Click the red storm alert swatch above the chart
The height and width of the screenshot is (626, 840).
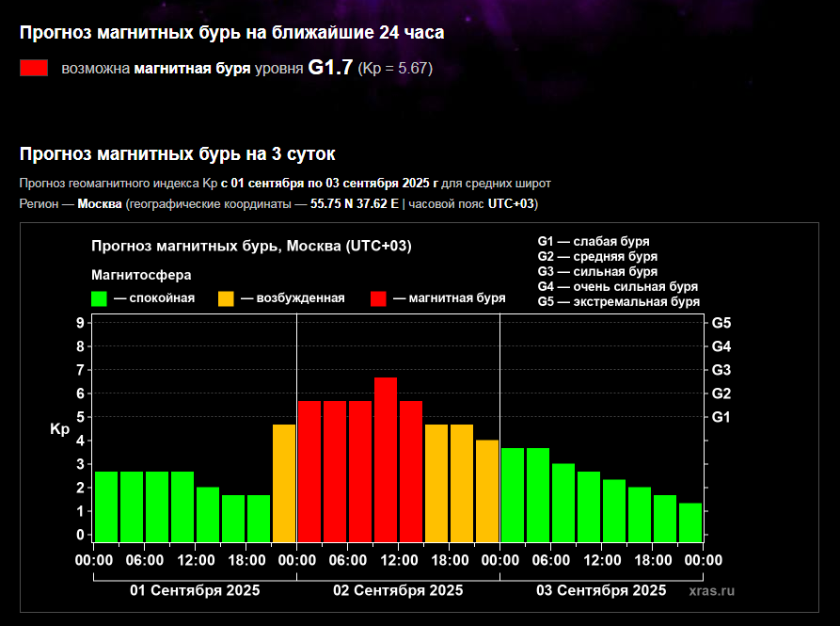point(34,68)
